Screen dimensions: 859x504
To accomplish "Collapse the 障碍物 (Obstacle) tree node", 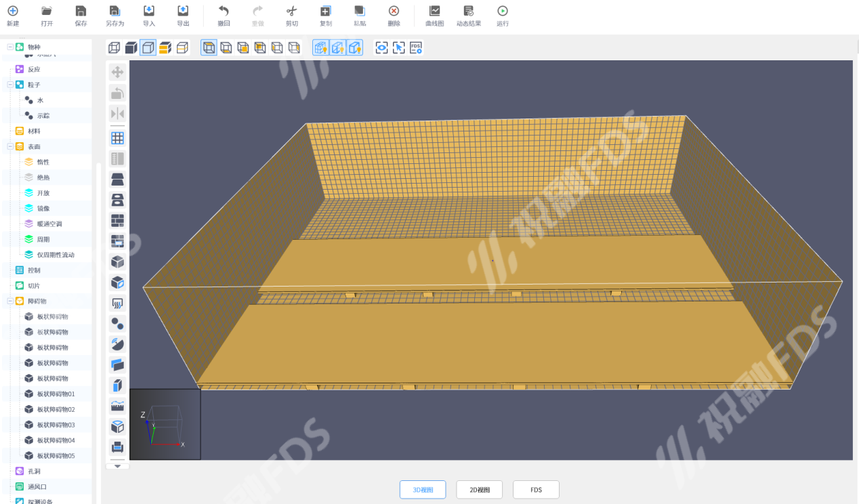I will click(10, 301).
